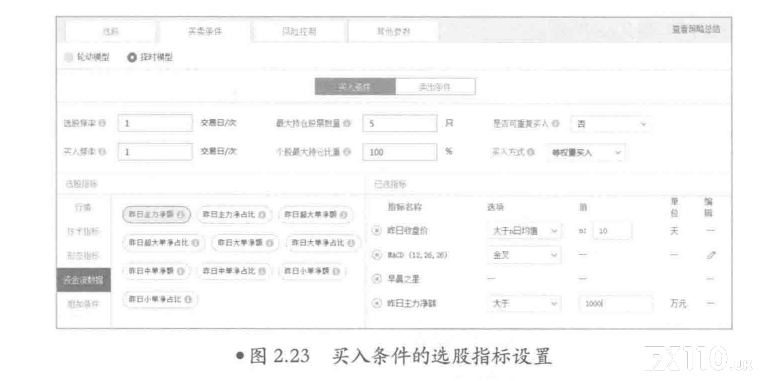Click the 卖出条件 segment button
Image resolution: width=778 pixels, height=381 pixels.
[435, 87]
